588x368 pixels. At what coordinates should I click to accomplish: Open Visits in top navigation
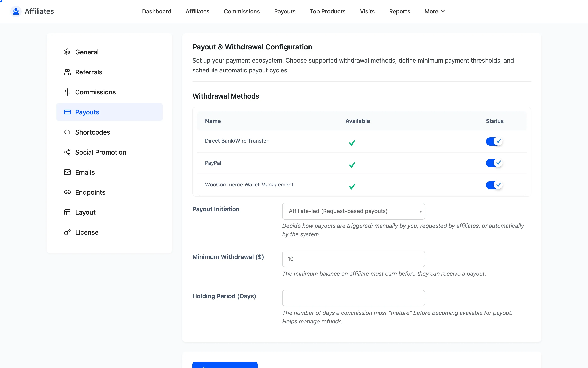point(367,11)
